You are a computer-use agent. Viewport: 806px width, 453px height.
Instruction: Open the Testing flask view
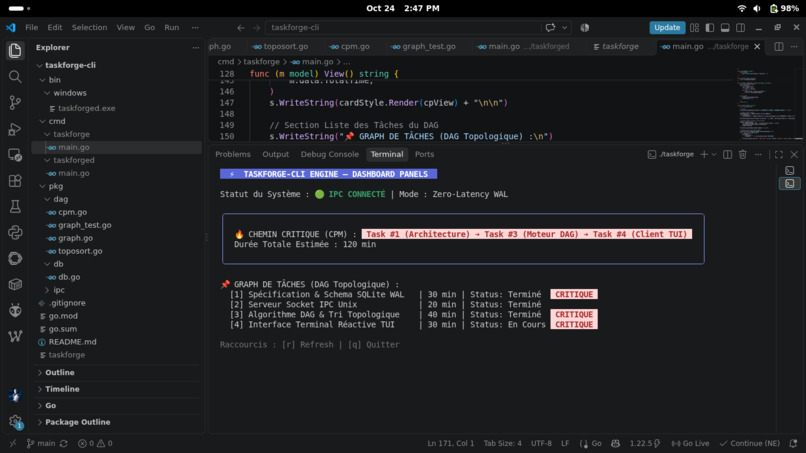click(15, 206)
